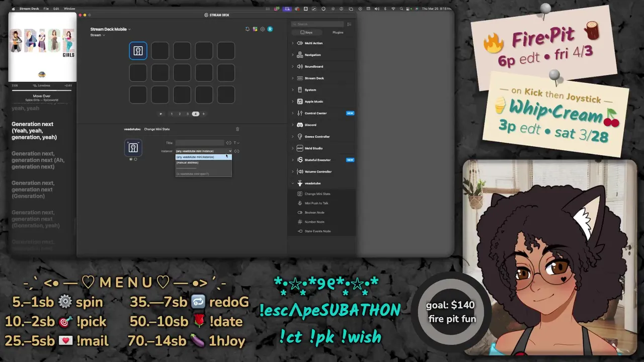Open the macOS Apple menu

click(x=13, y=9)
